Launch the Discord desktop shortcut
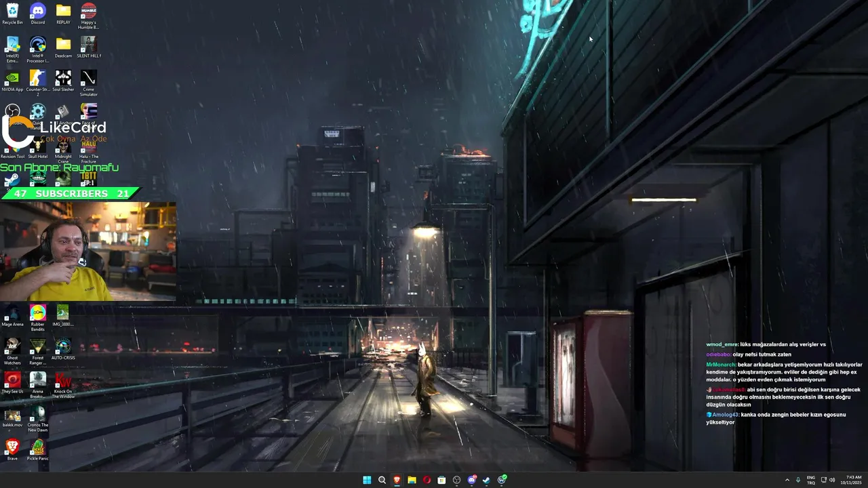This screenshot has height=488, width=868. click(38, 14)
